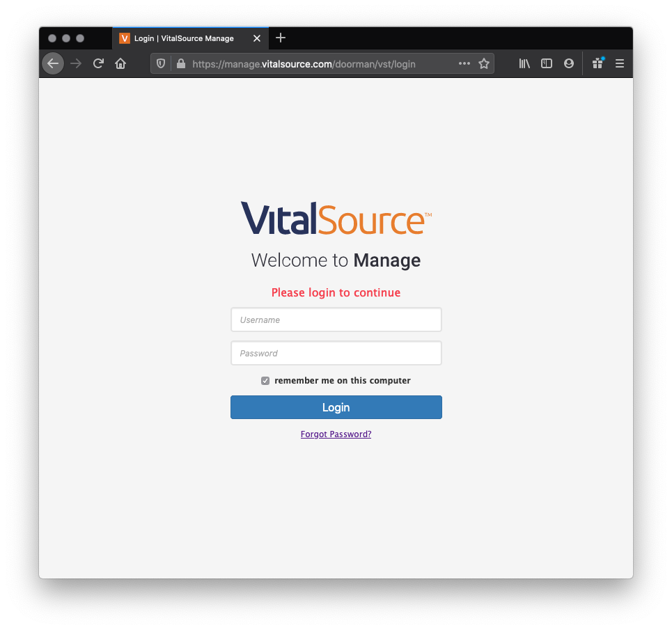Viewport: 672px width, 630px height.
Task: Open the browser home page icon
Action: [120, 64]
